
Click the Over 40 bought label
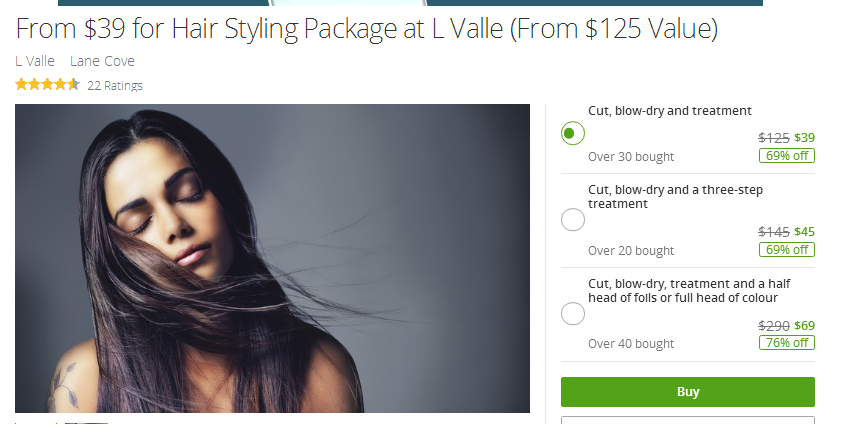click(631, 344)
